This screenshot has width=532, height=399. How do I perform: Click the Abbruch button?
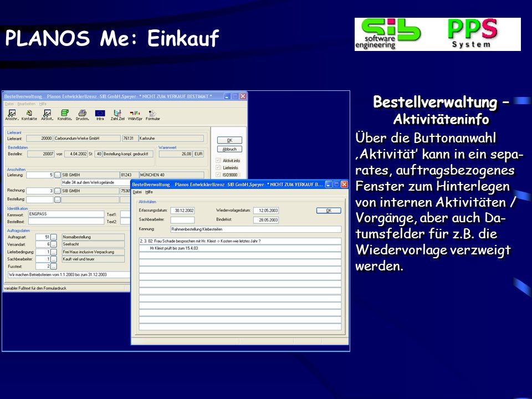[229, 149]
